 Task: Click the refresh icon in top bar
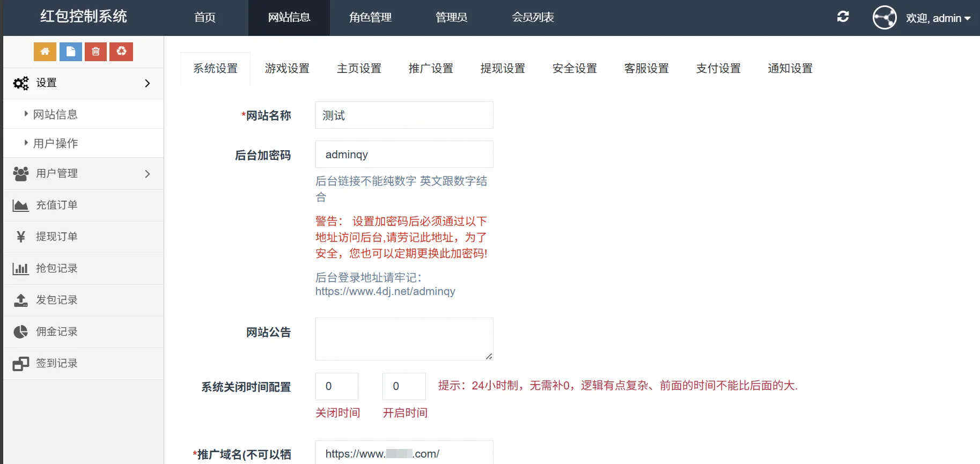point(843,17)
